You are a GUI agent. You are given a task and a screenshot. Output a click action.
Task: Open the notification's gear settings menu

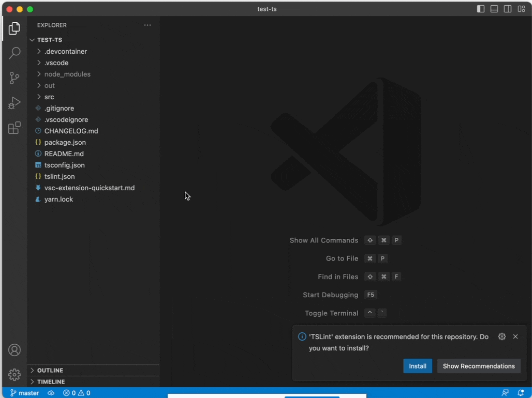pyautogui.click(x=501, y=336)
